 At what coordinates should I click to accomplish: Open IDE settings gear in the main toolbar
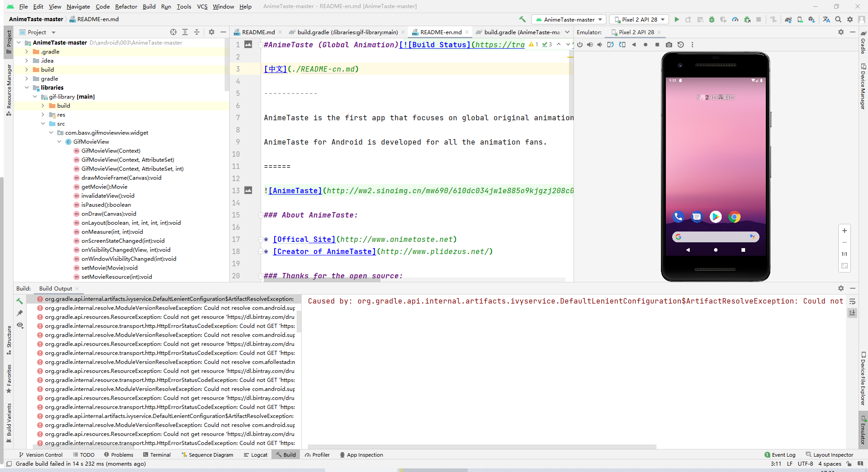(x=850, y=19)
